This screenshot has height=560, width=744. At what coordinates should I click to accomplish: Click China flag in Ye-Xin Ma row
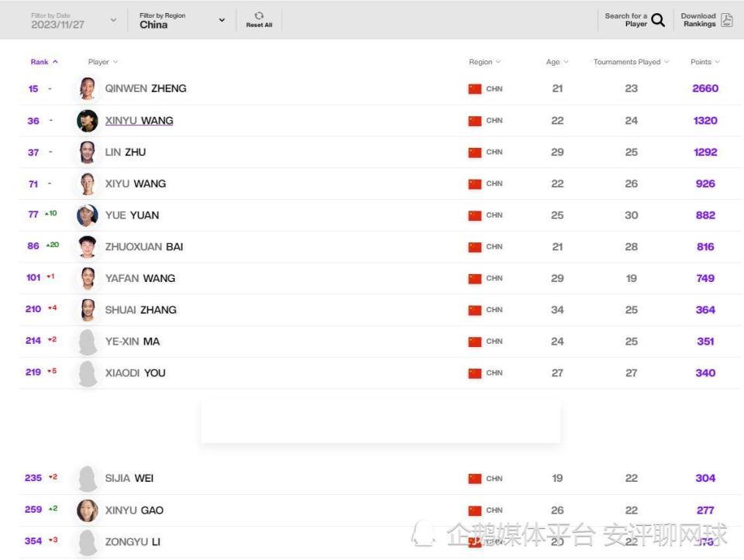(475, 342)
